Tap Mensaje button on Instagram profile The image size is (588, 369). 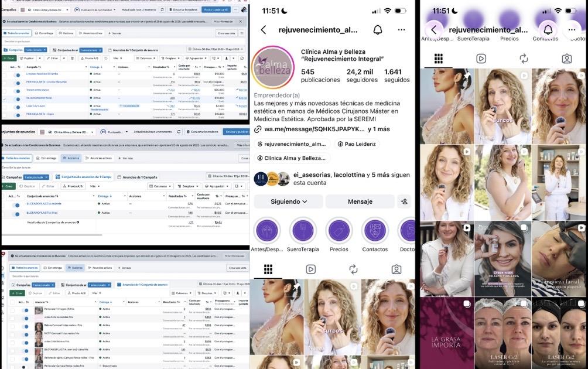click(x=360, y=201)
